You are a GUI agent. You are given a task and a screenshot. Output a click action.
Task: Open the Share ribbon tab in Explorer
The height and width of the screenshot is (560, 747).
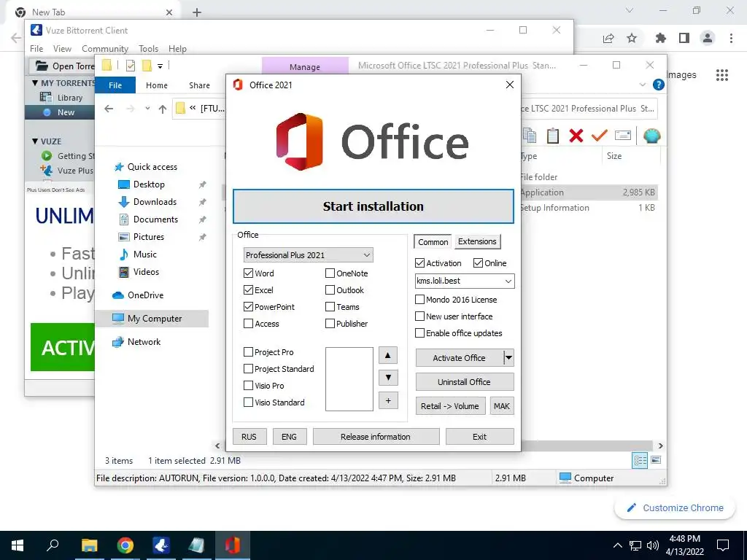pyautogui.click(x=199, y=85)
